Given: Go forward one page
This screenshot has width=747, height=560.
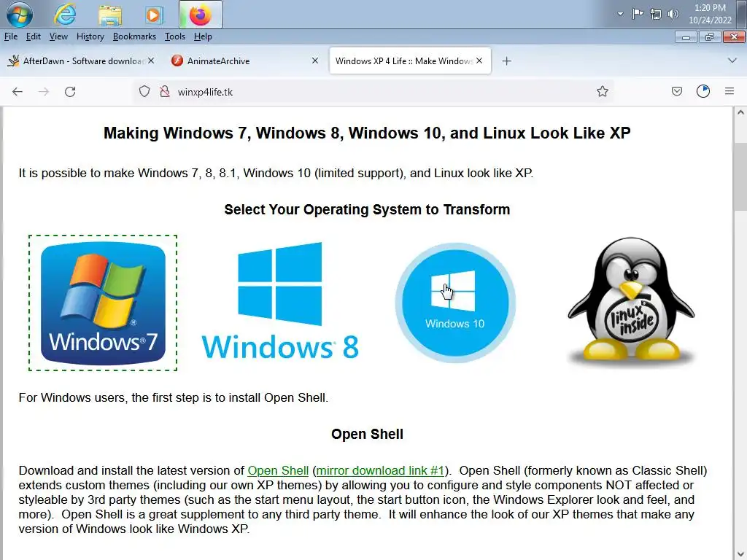Looking at the screenshot, I should click(x=44, y=91).
